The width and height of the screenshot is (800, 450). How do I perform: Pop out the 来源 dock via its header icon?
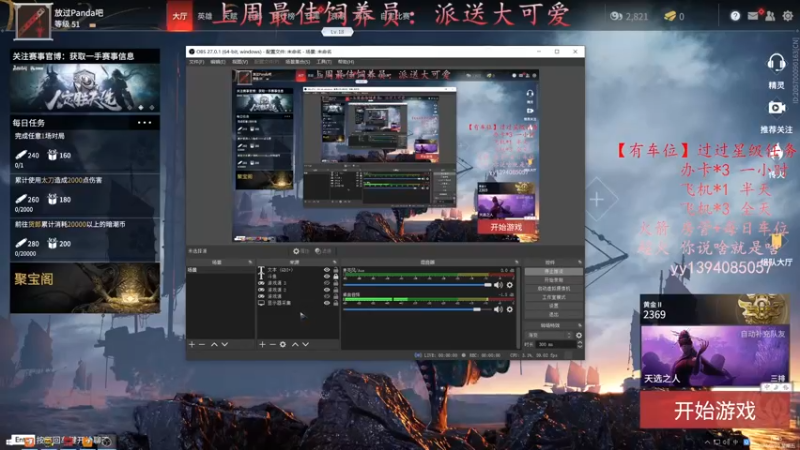335,262
